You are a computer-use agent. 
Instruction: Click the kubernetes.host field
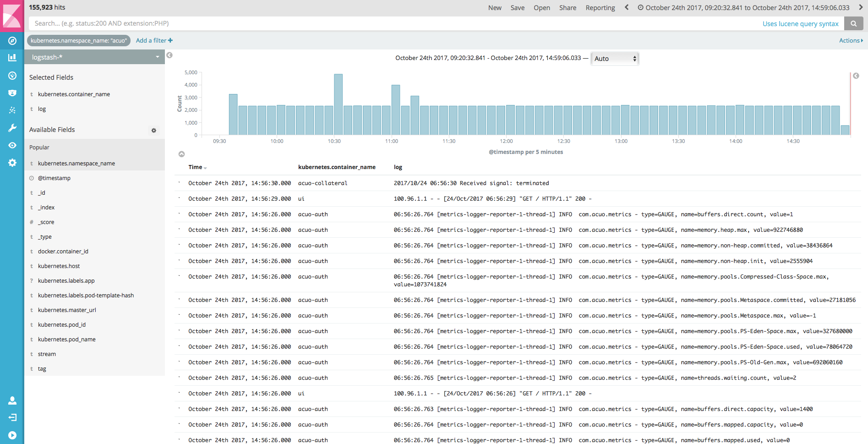pyautogui.click(x=59, y=266)
